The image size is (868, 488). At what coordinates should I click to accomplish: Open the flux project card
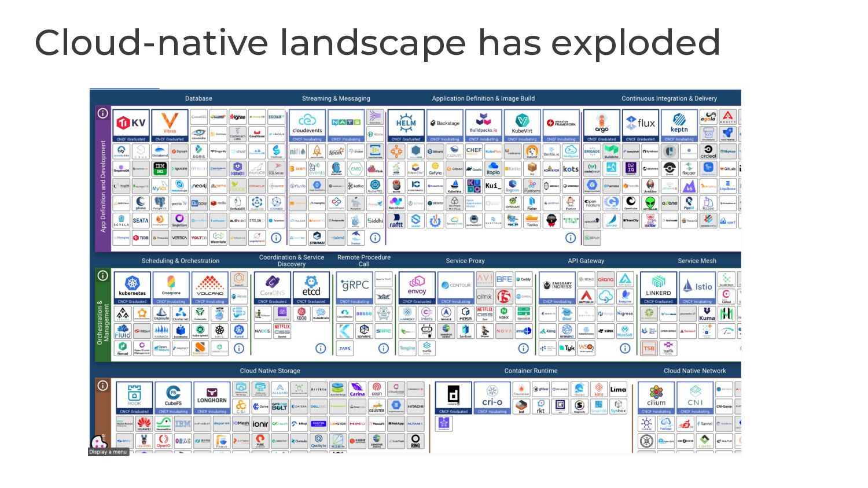[x=641, y=125]
